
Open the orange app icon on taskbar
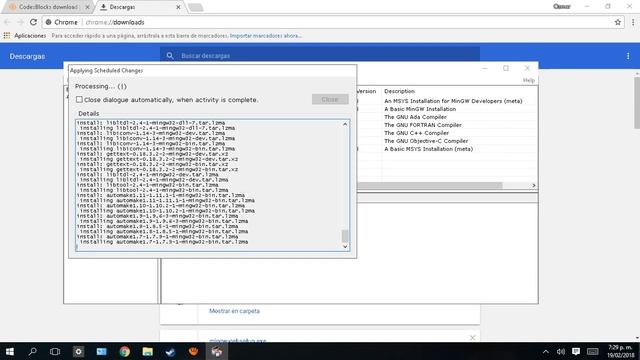(193, 351)
